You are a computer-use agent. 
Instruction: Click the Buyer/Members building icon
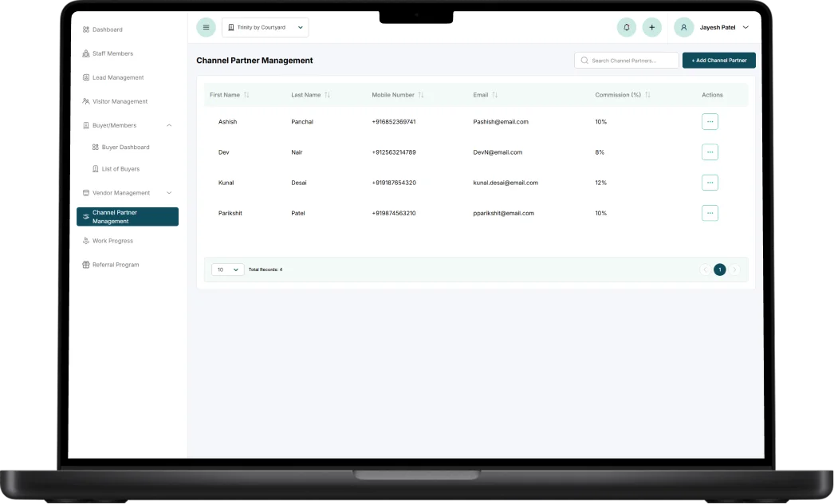[85, 125]
